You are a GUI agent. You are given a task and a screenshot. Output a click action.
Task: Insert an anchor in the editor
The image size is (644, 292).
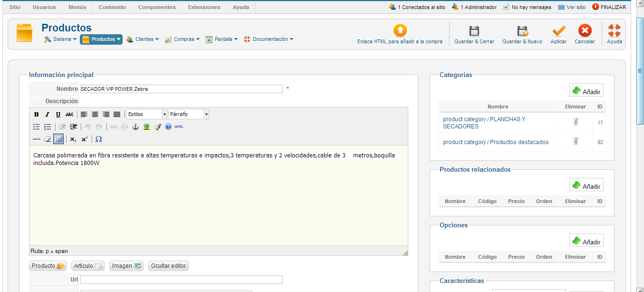point(135,127)
